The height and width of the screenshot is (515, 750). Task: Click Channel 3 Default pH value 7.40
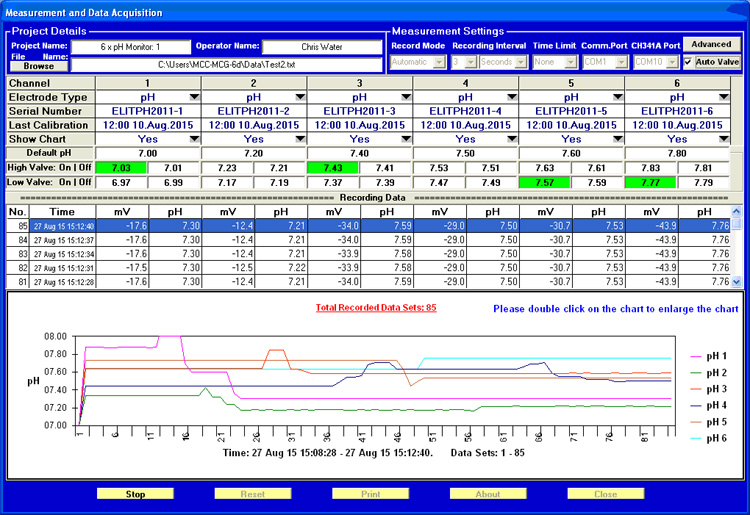tap(359, 153)
